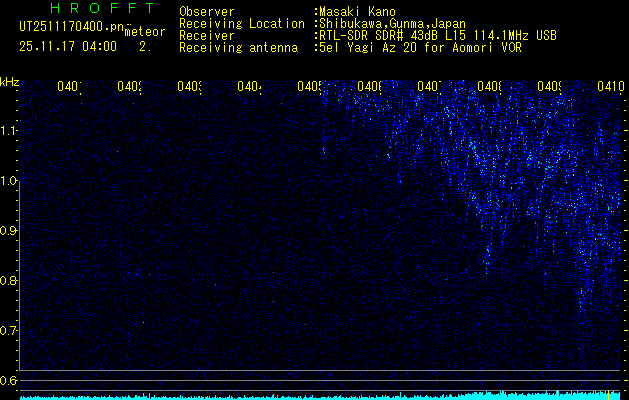The height and width of the screenshot is (400, 629).
Task: Click the meteor label text
Action: click(145, 33)
